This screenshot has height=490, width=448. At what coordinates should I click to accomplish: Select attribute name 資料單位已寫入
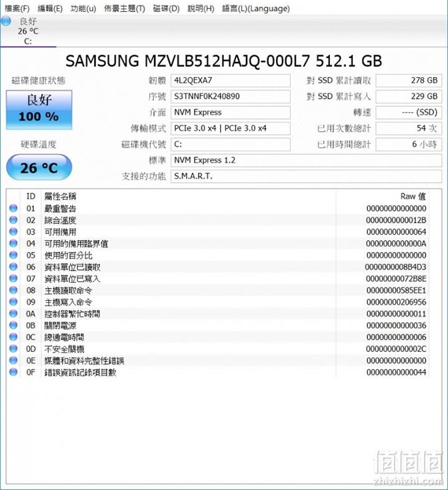(73, 279)
